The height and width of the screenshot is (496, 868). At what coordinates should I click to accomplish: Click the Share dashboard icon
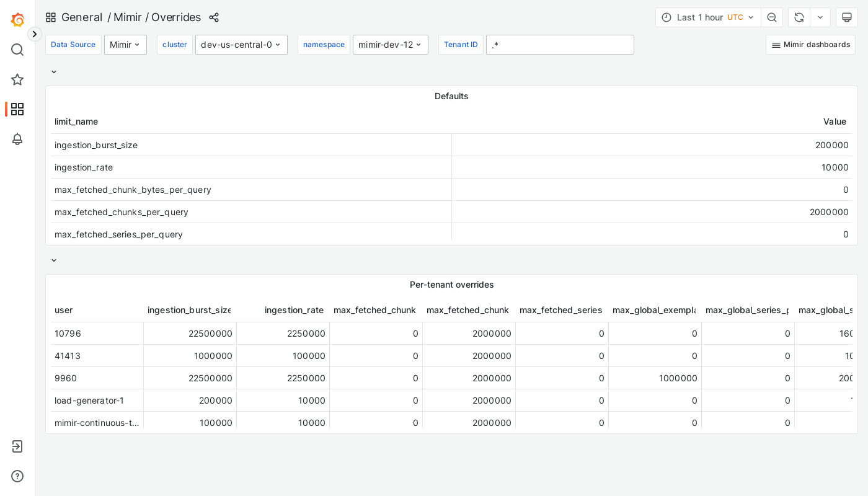(214, 17)
